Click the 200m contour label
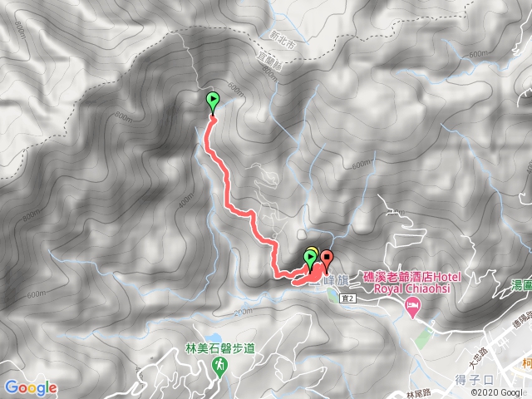Screen dimensions: 532x399 coord(243,312)
